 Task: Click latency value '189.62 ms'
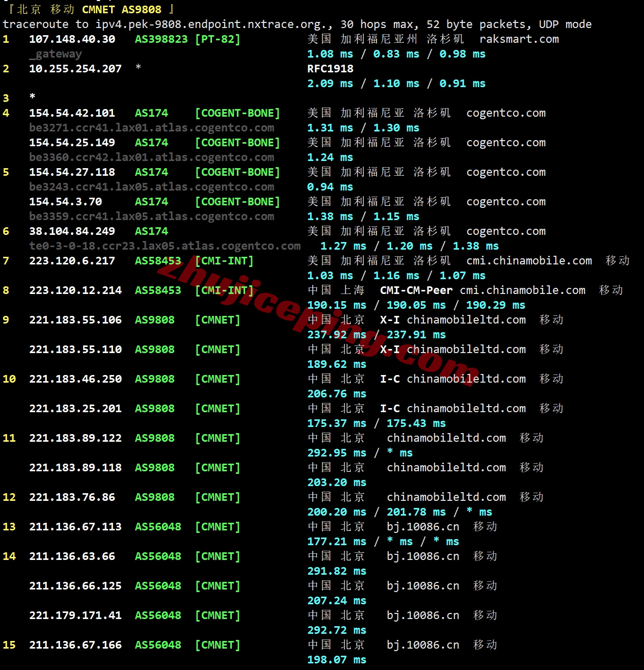(337, 364)
